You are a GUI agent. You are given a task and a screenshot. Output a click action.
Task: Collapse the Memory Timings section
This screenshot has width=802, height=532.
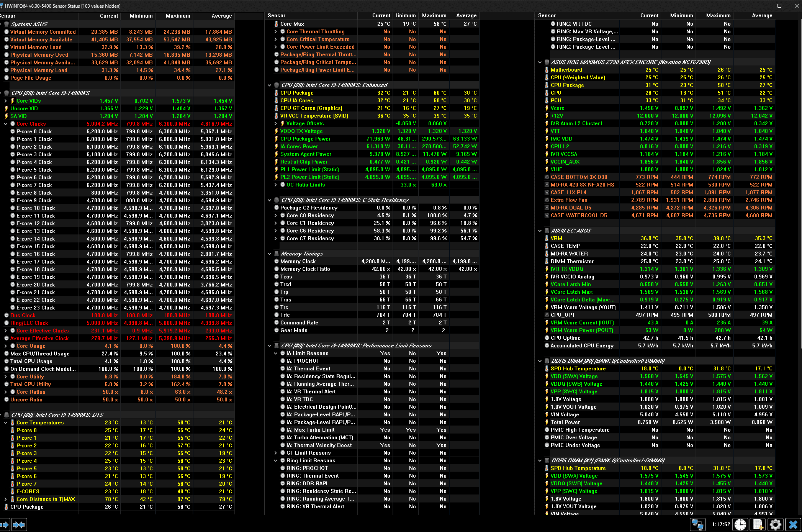pos(269,254)
